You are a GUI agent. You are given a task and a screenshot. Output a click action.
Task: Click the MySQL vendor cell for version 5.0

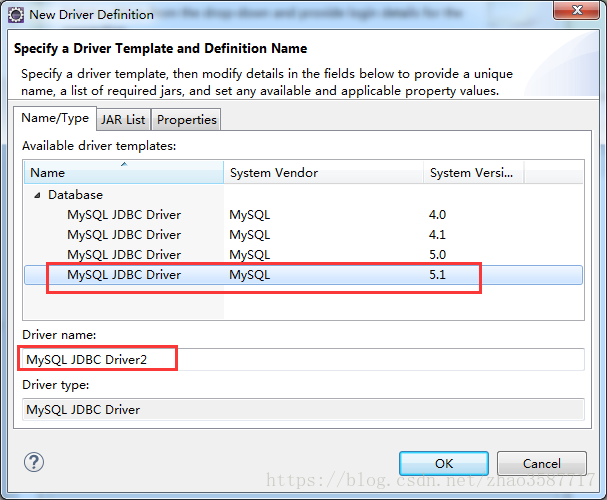[x=250, y=255]
